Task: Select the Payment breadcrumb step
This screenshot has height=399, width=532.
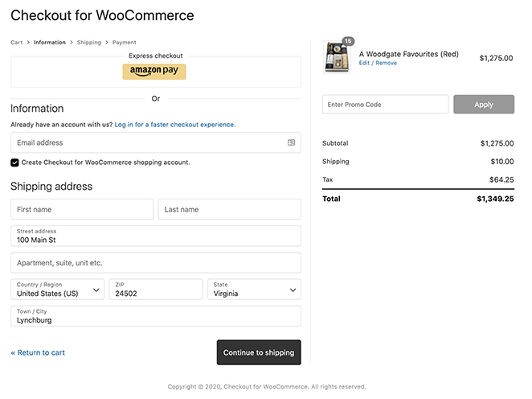Action: point(124,43)
